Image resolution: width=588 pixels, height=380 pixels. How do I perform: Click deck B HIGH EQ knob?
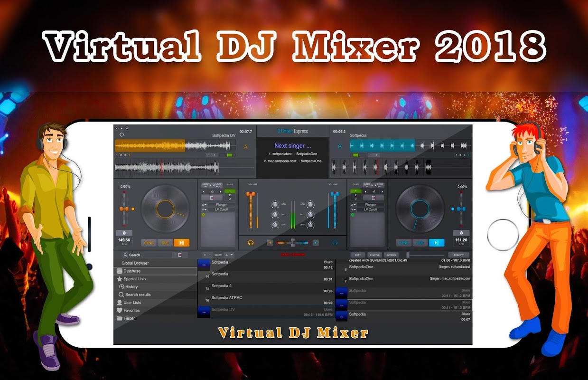point(310,204)
